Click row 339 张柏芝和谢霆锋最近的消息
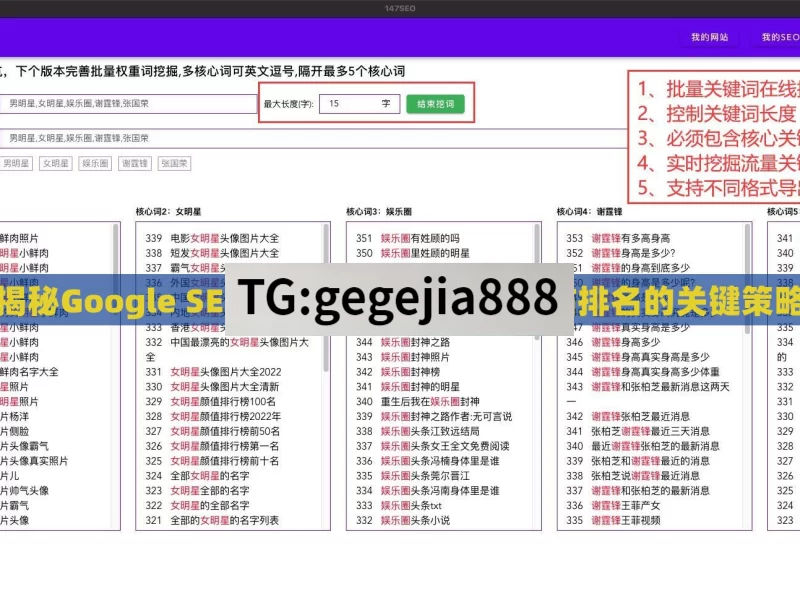 point(638,461)
